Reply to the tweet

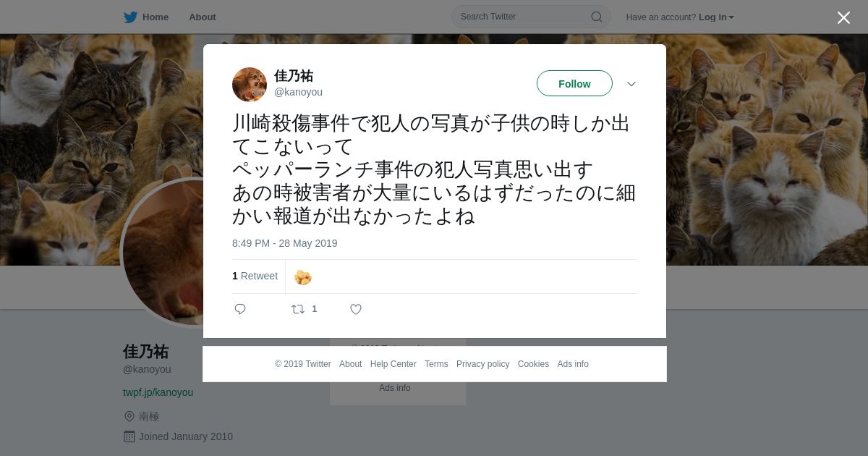click(x=240, y=309)
